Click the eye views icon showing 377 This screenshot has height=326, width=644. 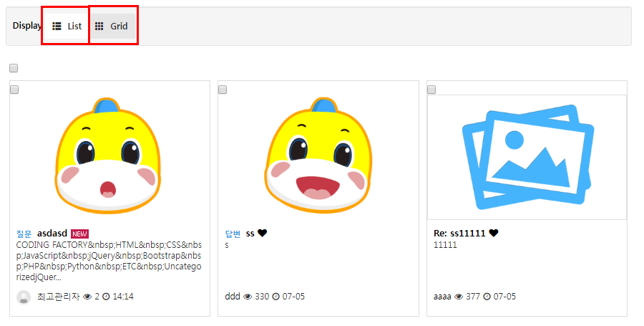coord(459,297)
